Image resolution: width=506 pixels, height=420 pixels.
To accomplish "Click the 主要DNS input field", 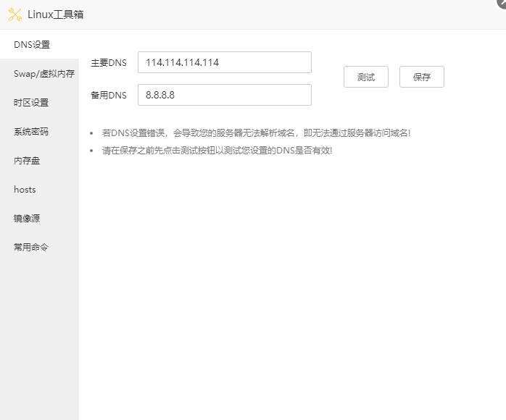I will [225, 62].
